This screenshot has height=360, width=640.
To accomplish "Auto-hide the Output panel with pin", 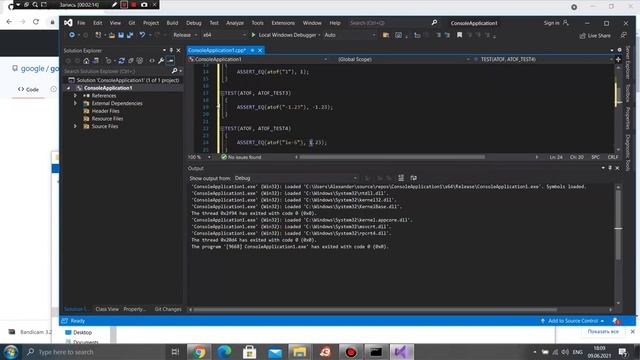I will point(610,168).
